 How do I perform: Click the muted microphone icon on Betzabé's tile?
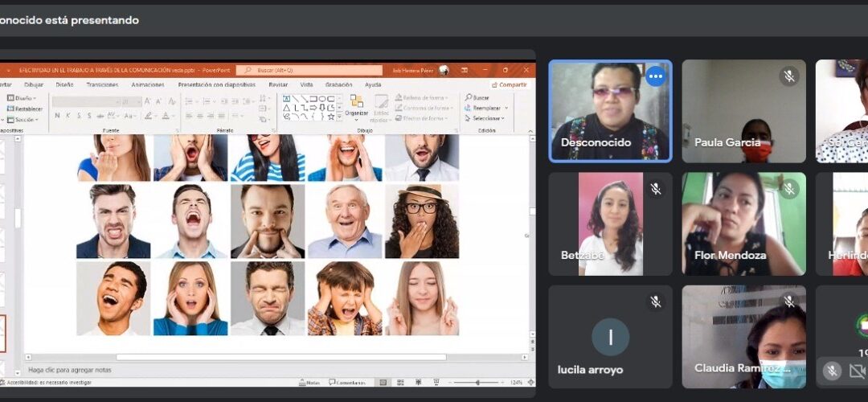point(656,190)
